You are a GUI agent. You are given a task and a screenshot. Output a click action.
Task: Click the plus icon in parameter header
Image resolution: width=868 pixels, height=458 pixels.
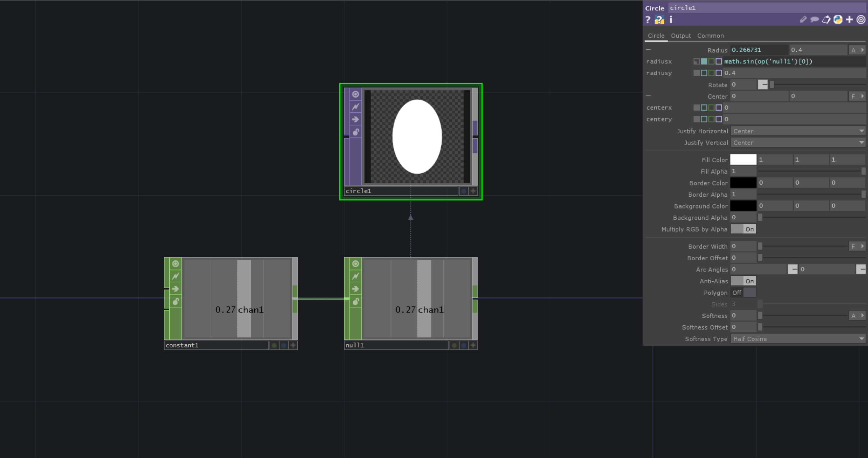tap(849, 20)
